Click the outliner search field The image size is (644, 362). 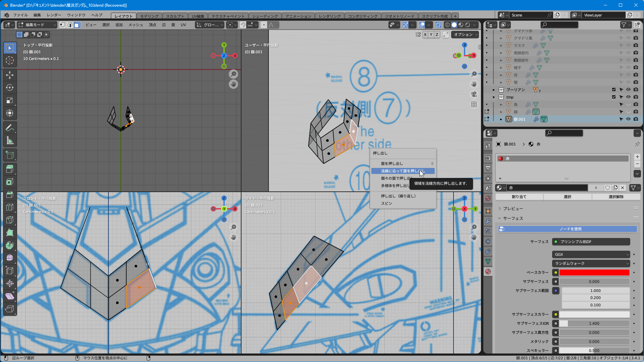[559, 25]
